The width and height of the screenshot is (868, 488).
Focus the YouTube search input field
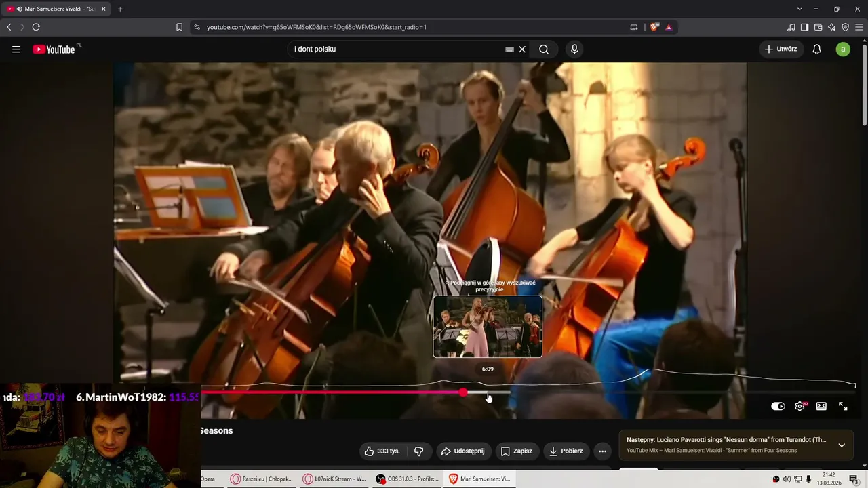pyautogui.click(x=398, y=49)
